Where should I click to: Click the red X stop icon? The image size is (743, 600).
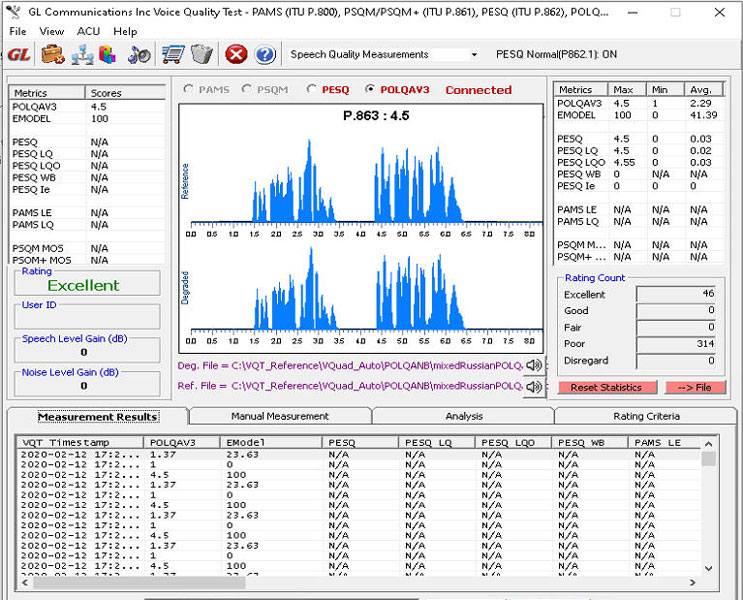coord(236,54)
